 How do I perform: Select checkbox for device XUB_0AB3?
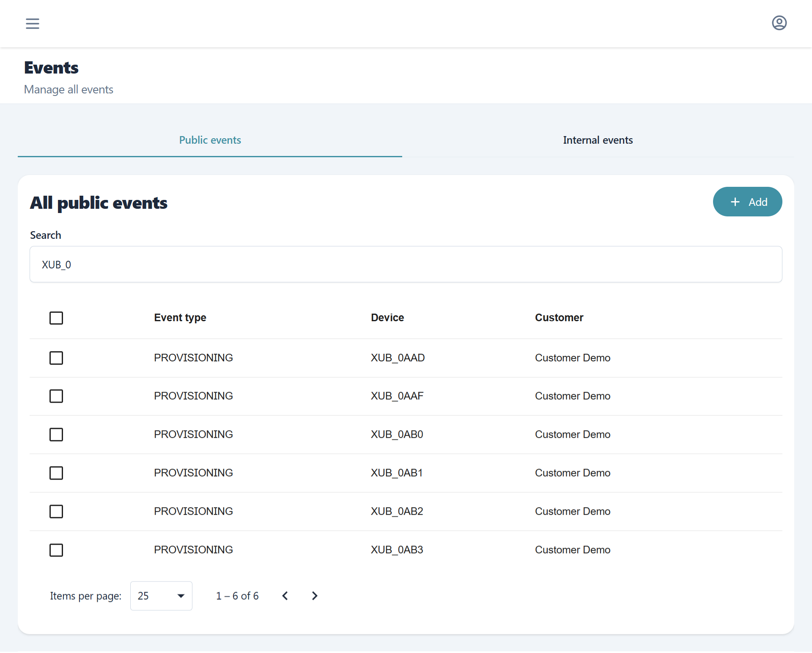[x=56, y=550]
